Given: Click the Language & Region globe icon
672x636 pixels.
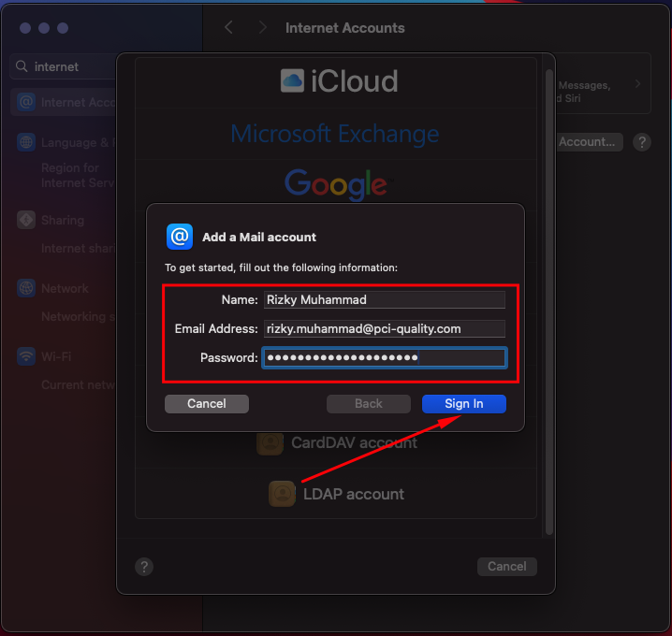Looking at the screenshot, I should 26,142.
